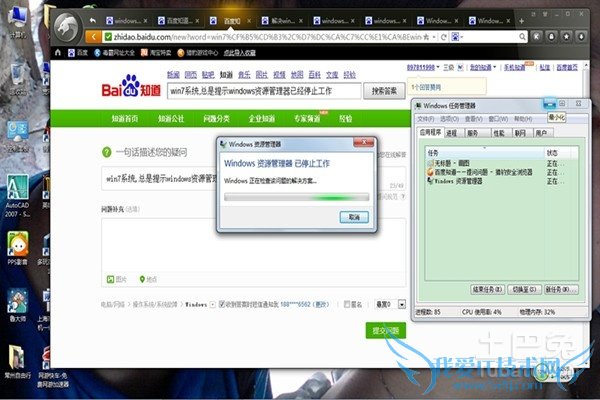
Task: Open the 问题分类 item in green nav bar
Action: click(x=216, y=119)
